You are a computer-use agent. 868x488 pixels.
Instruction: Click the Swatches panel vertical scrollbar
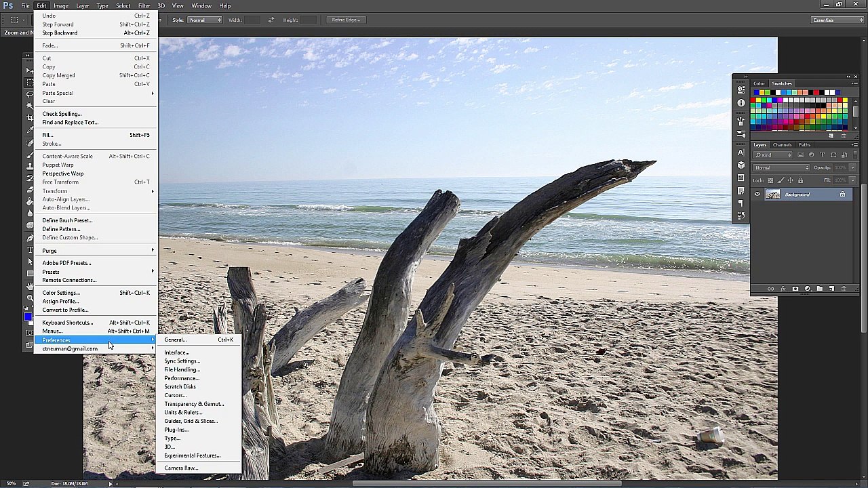[x=855, y=112]
